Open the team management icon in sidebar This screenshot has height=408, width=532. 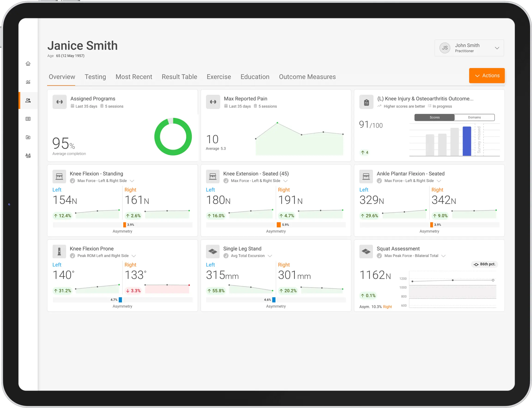pyautogui.click(x=28, y=156)
